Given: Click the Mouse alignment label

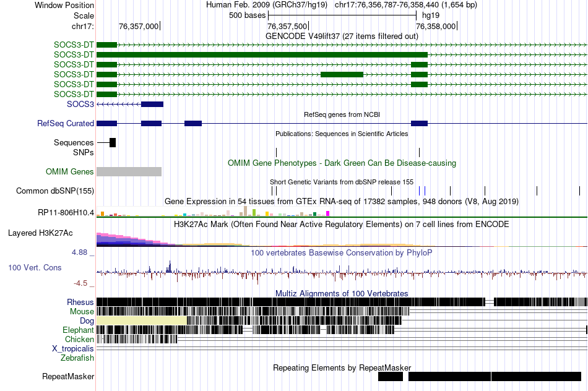Looking at the screenshot, I should [82, 312].
